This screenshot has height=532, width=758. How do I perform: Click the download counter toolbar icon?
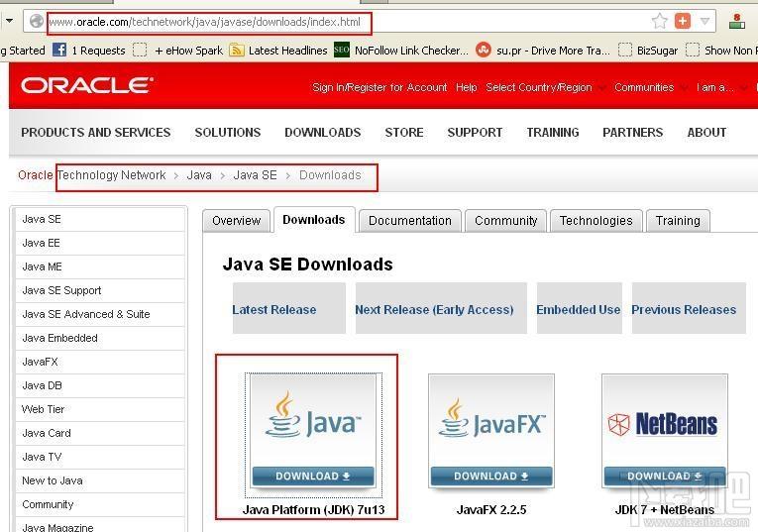(x=737, y=21)
